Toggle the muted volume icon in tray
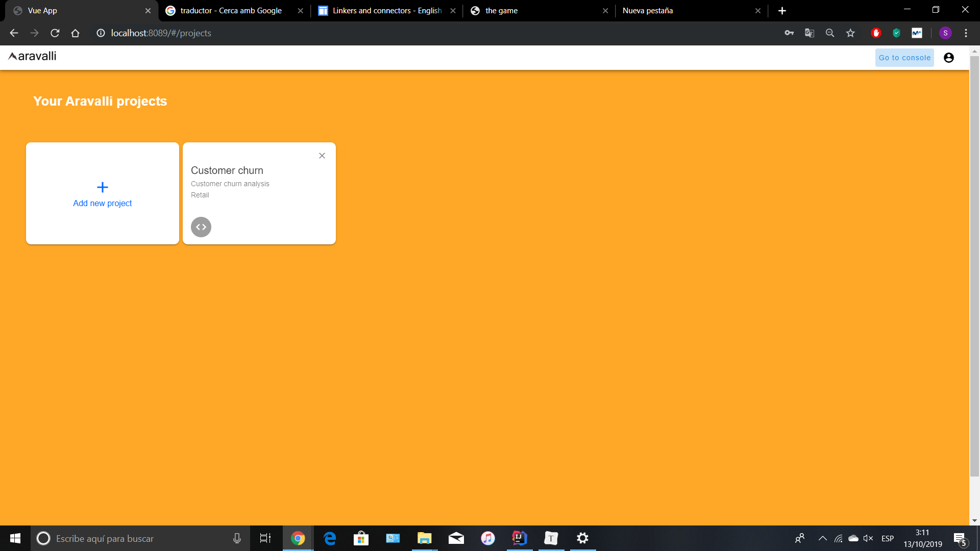 point(868,538)
